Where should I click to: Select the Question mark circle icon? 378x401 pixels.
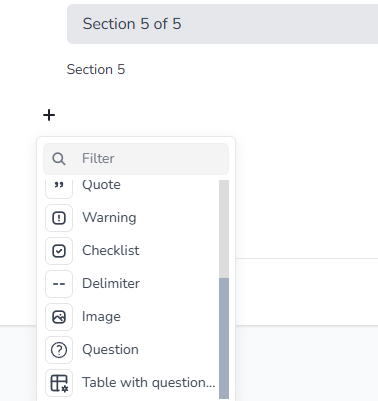coord(59,350)
